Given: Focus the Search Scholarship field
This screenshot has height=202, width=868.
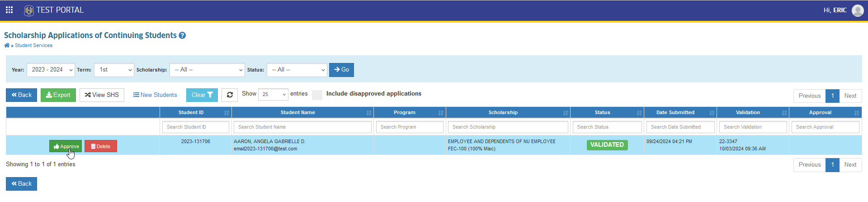Looking at the screenshot, I should coord(508,127).
